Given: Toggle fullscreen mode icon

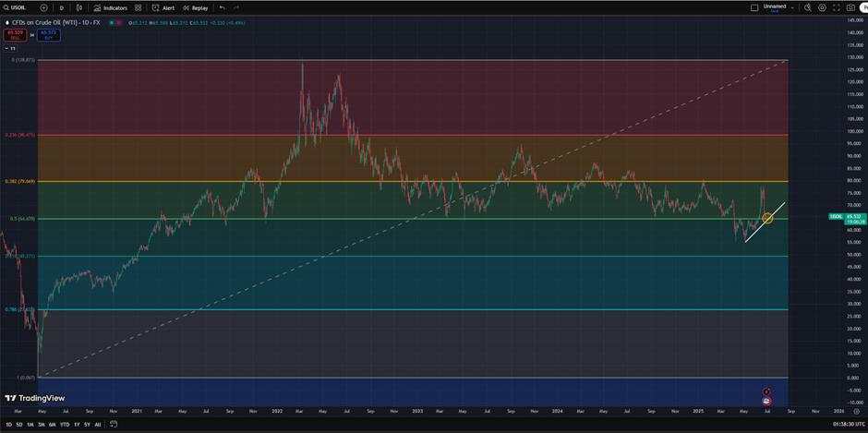Looking at the screenshot, I should pyautogui.click(x=837, y=7).
